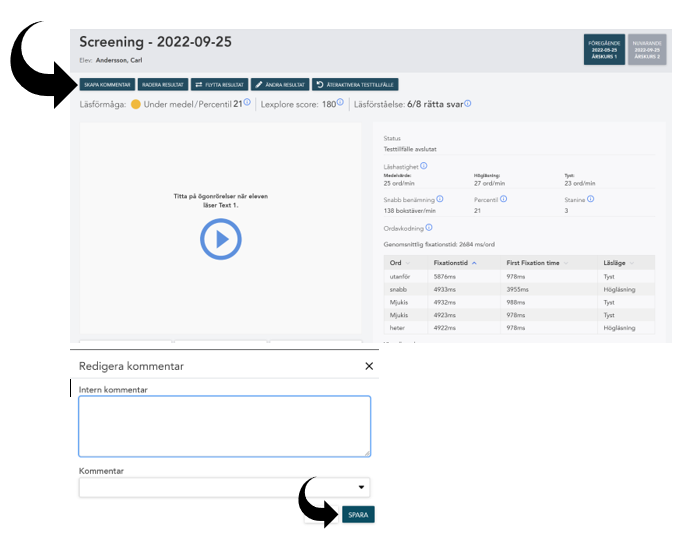Image resolution: width=693 pixels, height=539 pixels.
Task: Click the ÄNDRA RESULTAT button
Action: click(280, 84)
